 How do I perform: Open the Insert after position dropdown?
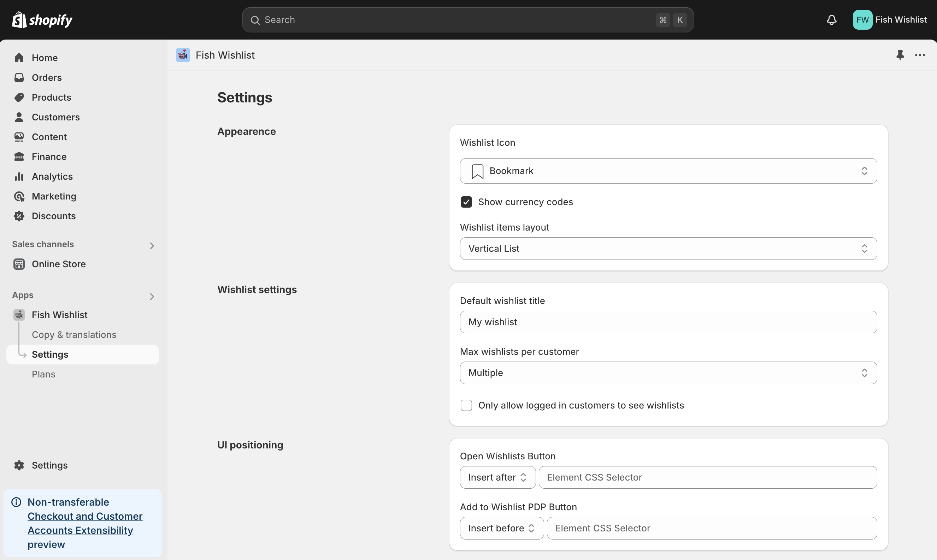[x=497, y=477]
